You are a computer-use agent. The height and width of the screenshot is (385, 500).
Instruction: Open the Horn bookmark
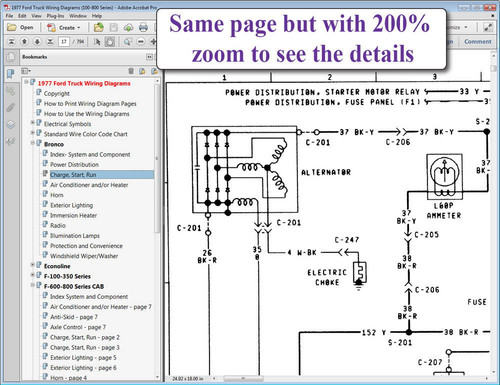coord(57,195)
